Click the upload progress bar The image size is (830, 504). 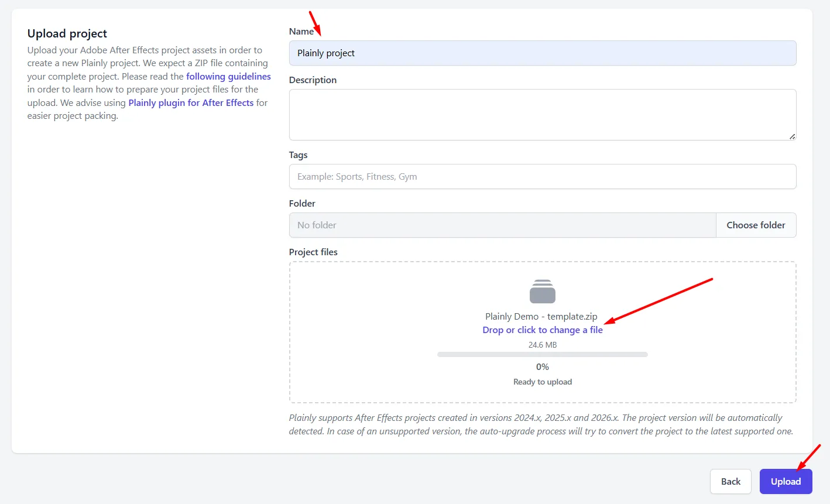point(542,354)
